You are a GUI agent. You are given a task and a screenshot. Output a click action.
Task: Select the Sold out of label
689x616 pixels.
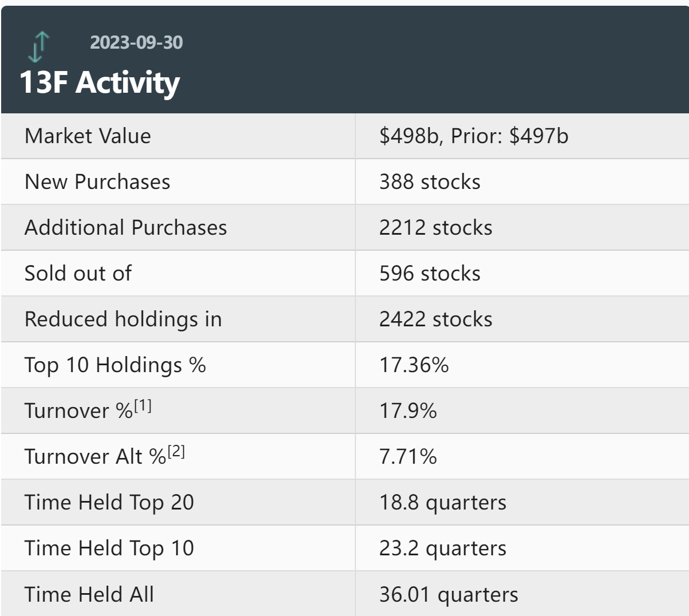click(x=78, y=274)
